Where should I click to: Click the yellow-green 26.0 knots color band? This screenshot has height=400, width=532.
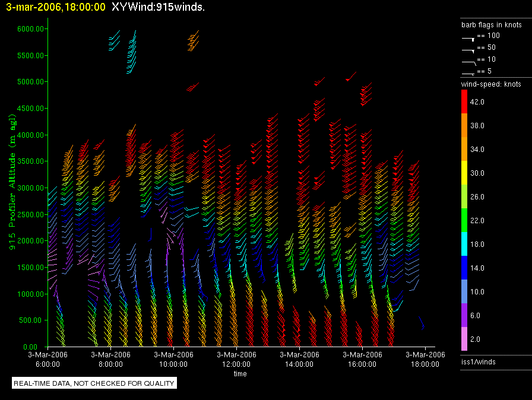coord(464,196)
